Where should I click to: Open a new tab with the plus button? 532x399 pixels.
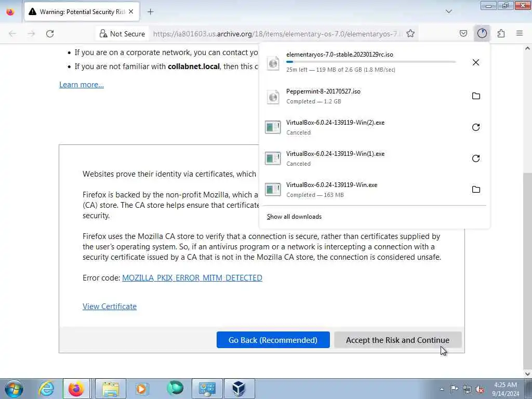[150, 11]
